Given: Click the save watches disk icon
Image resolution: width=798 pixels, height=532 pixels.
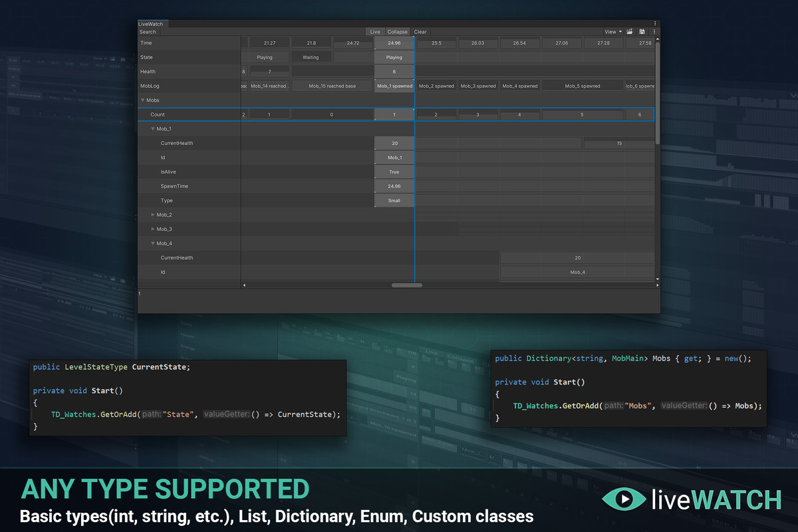Looking at the screenshot, I should (642, 31).
